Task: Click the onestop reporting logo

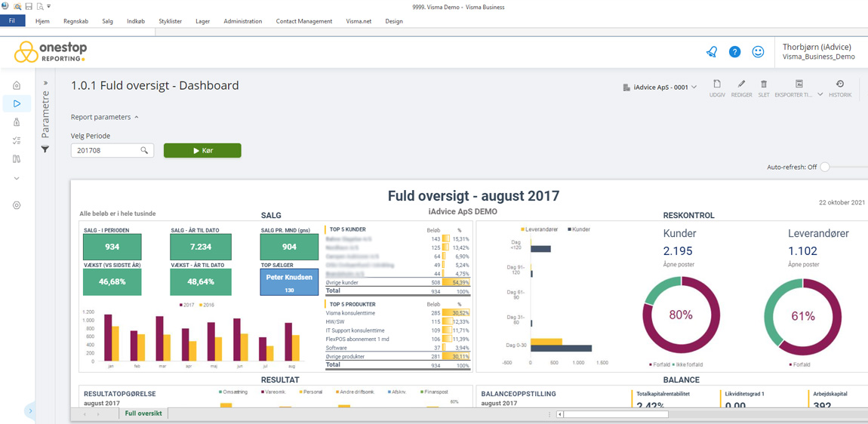Action: (x=51, y=51)
